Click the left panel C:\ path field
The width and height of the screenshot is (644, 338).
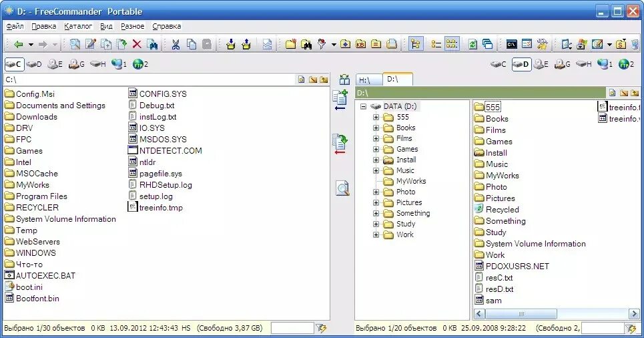150,79
